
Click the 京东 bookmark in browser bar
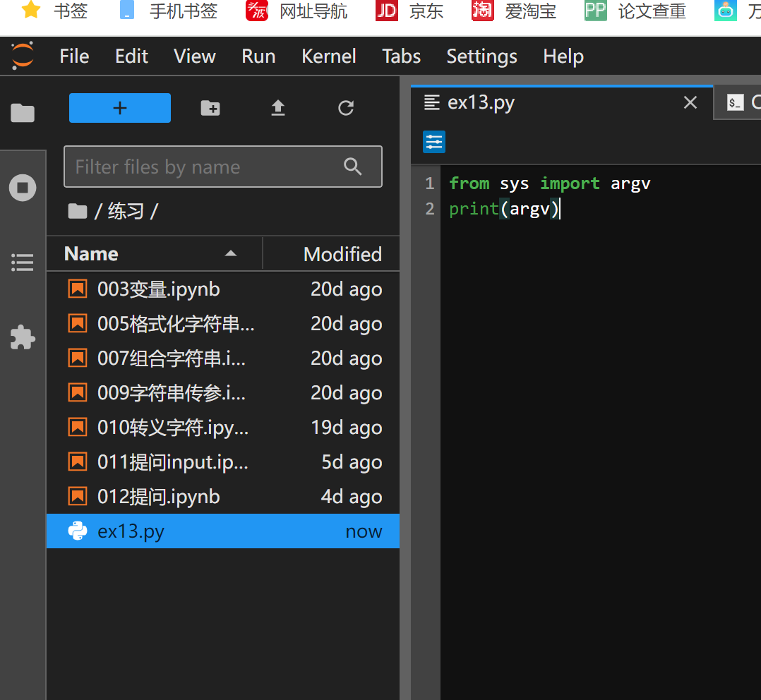[x=410, y=11]
